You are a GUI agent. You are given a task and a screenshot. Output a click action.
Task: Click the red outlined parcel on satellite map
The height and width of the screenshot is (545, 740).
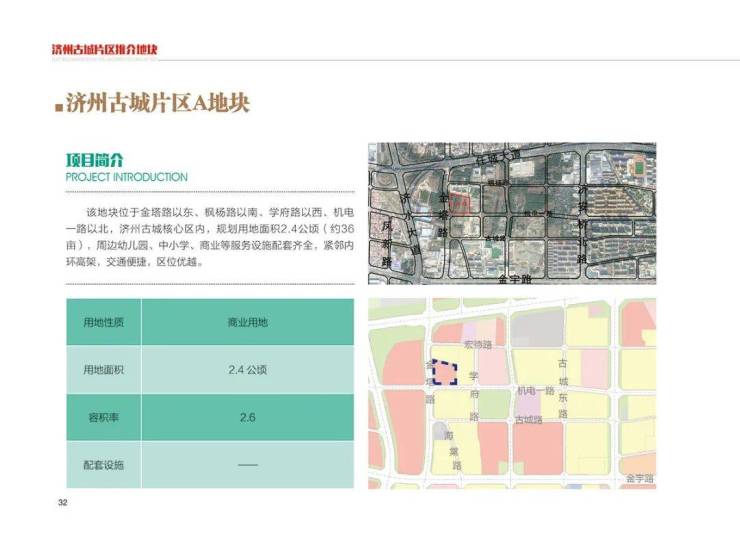[459, 203]
